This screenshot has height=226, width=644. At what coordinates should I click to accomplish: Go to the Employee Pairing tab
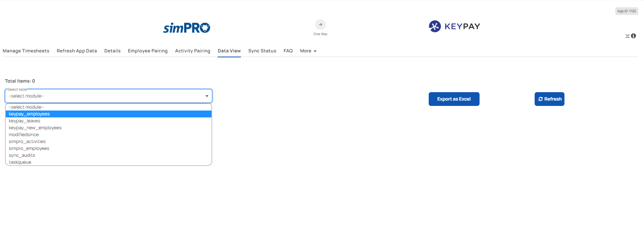[x=148, y=51]
